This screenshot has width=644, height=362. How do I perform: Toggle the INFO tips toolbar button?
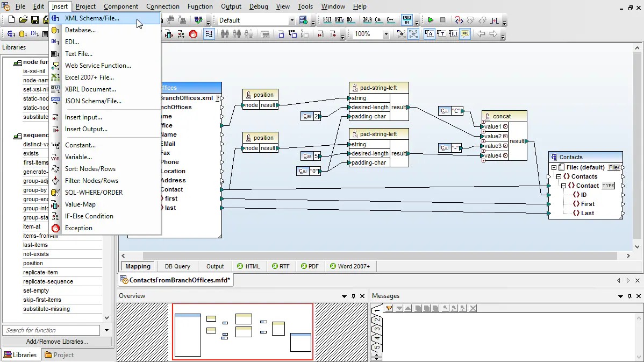pos(465,34)
